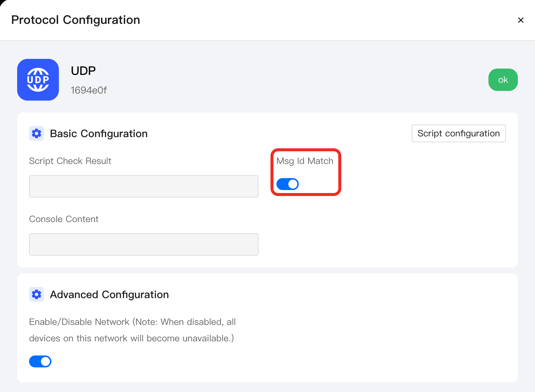
Task: Click the blue UDP globe protocol icon
Action: point(38,80)
